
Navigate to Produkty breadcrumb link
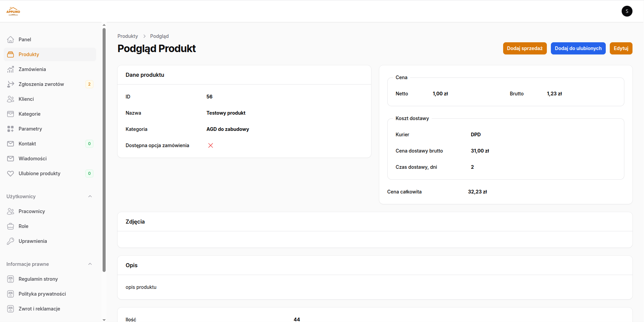pyautogui.click(x=128, y=36)
